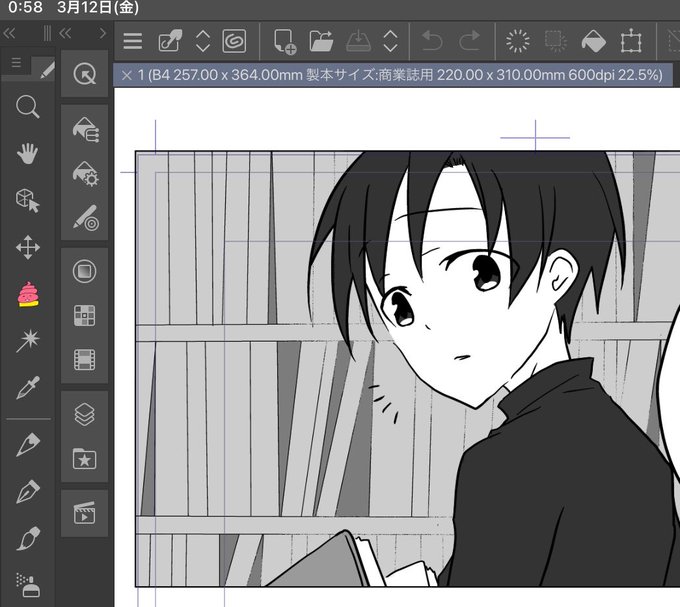680x607 pixels.
Task: Select the B4 257.00 x 364.00mm canvas tab
Action: [393, 75]
